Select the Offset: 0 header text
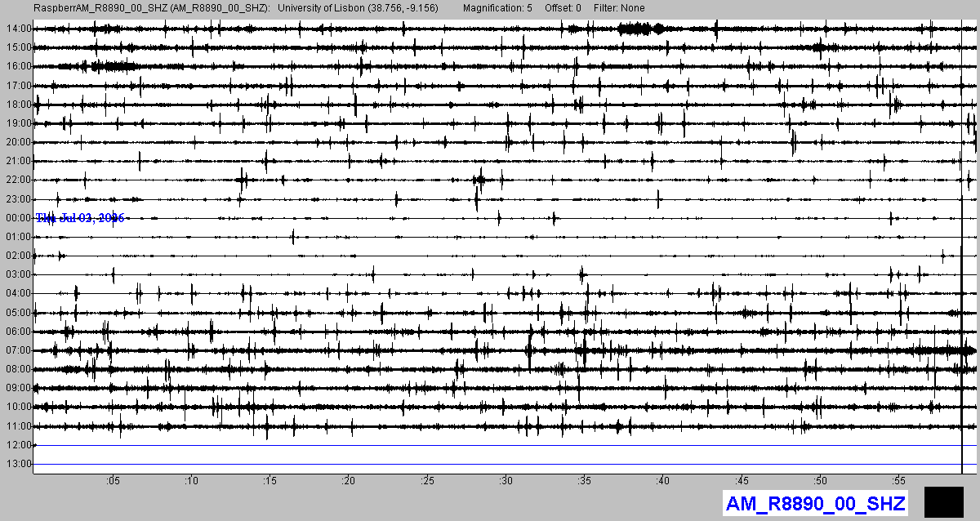This screenshot has height=521, width=980. point(563,8)
